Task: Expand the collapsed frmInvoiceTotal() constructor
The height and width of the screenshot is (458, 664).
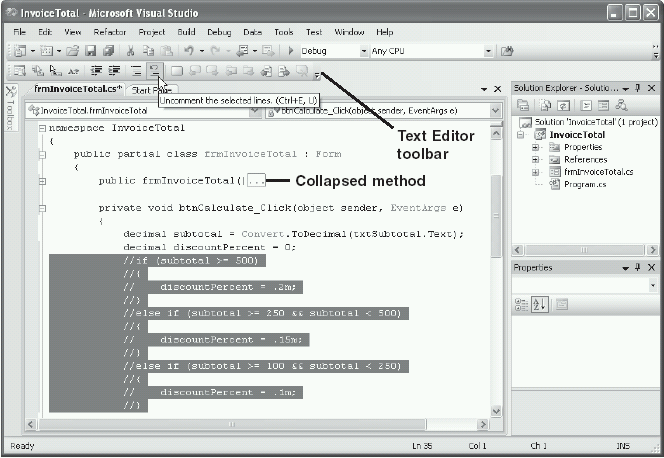Action: 42,181
